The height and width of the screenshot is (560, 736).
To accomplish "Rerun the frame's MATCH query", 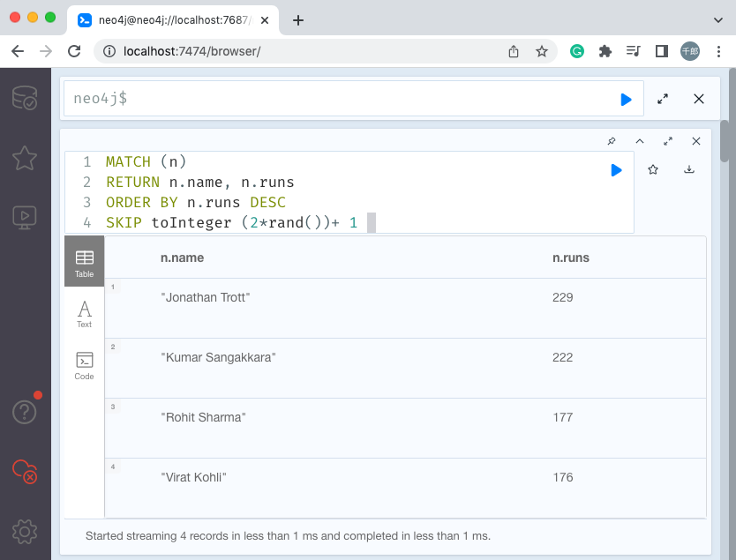I will [x=616, y=170].
